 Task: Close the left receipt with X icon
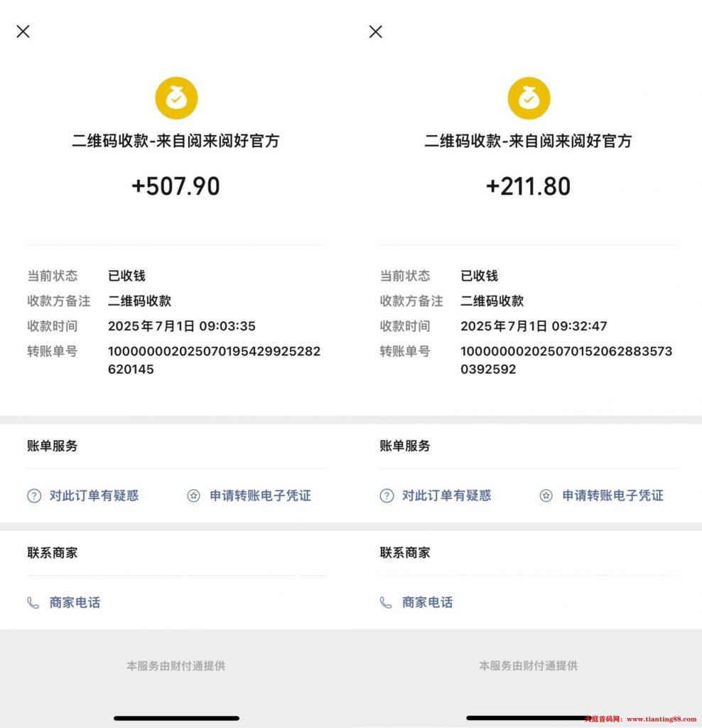pyautogui.click(x=23, y=31)
